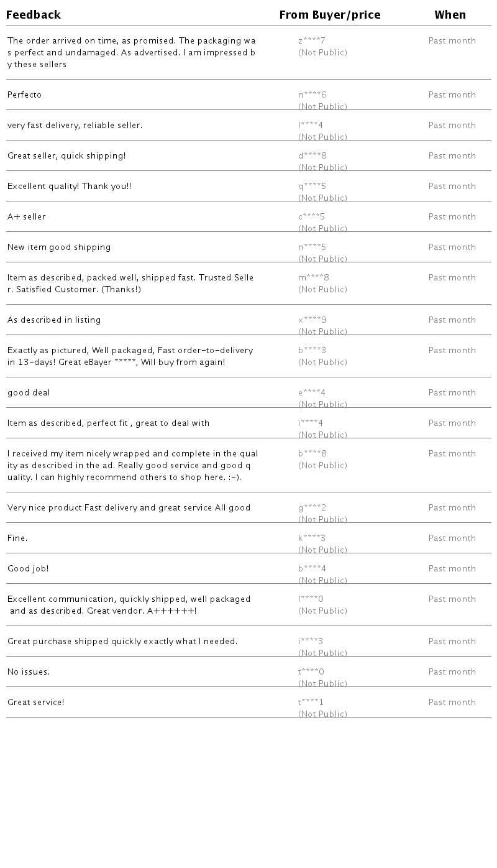This screenshot has height=868, width=497.
Task: Click the "good deal" feedback text
Action: click(x=29, y=393)
